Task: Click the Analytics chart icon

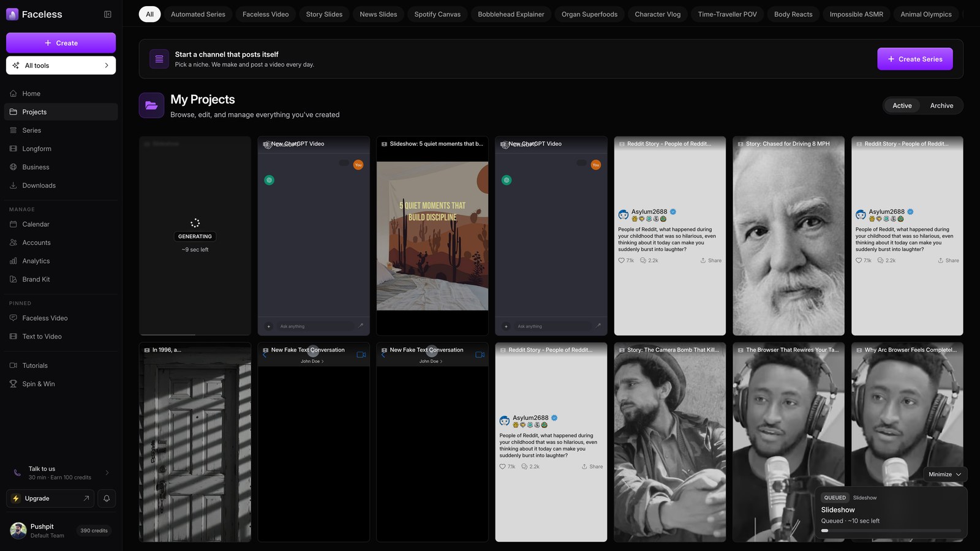Action: (13, 261)
